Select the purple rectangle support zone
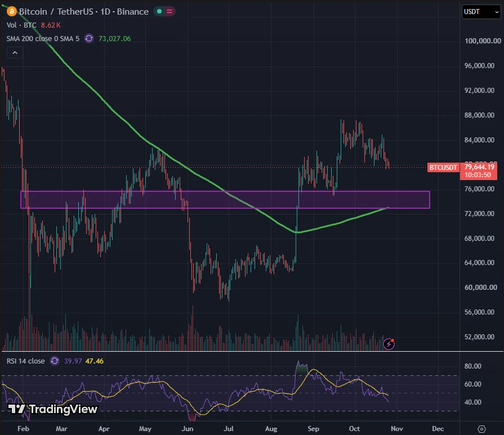This screenshot has height=435, width=504. point(225,200)
